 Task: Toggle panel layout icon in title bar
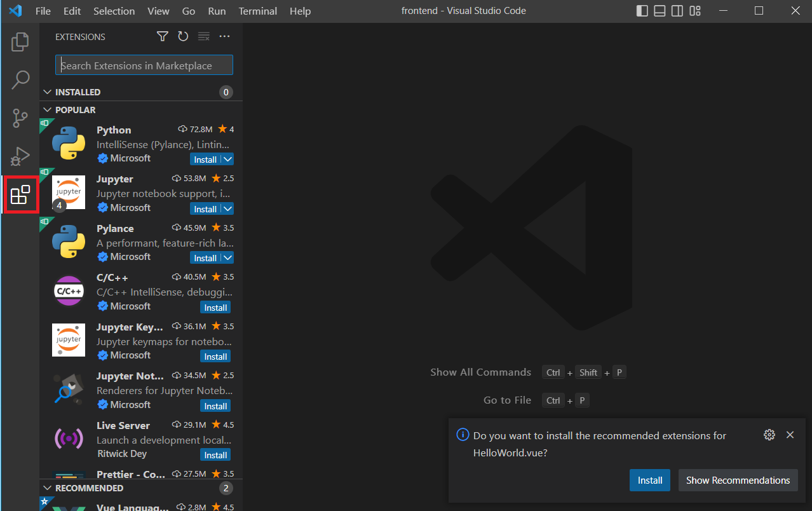coord(660,11)
